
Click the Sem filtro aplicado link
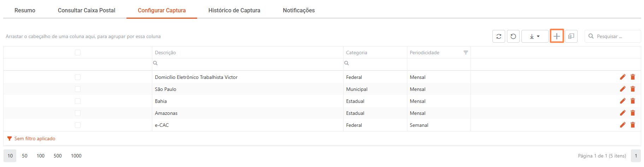pyautogui.click(x=35, y=138)
